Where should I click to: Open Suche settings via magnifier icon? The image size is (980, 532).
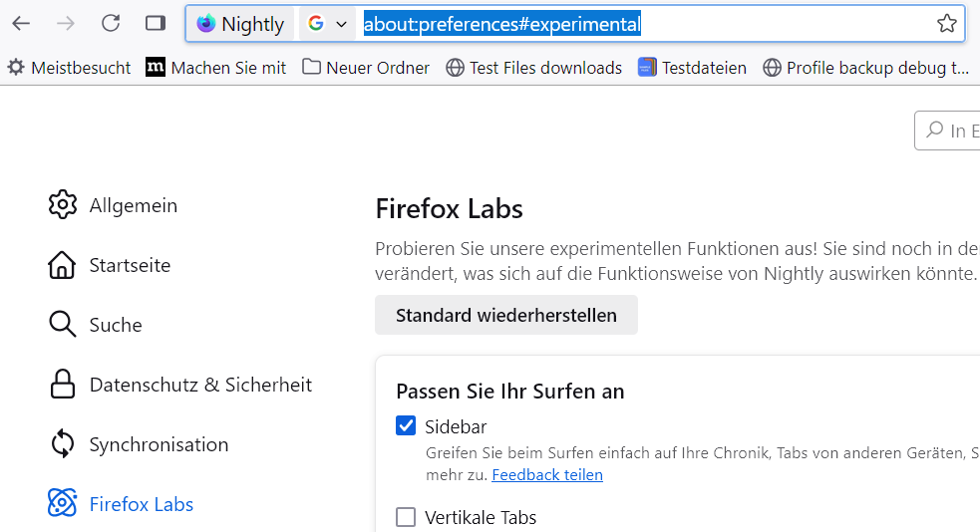tap(62, 325)
